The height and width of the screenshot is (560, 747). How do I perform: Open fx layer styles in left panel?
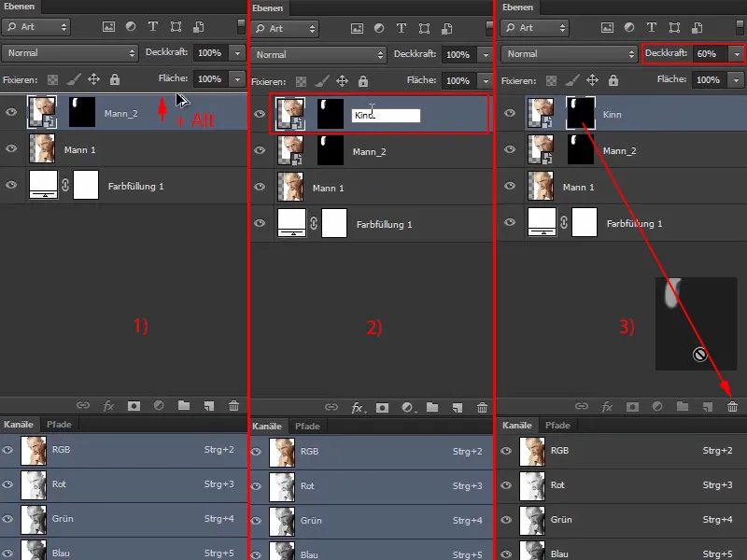coord(108,406)
